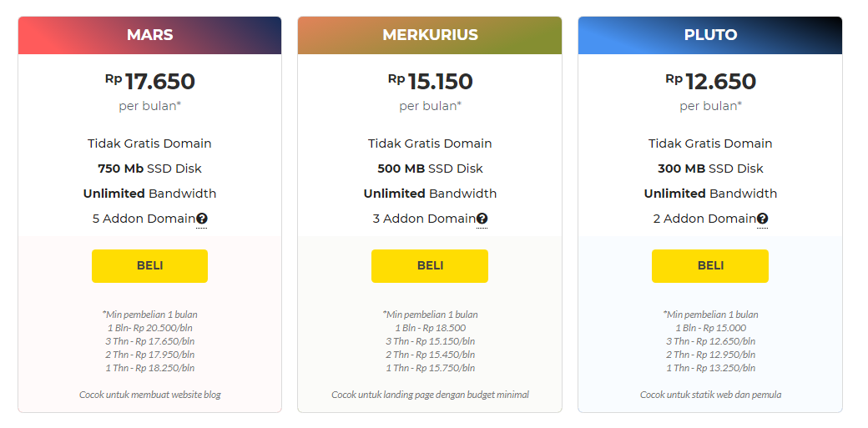
Task: Click the 500 MB SSD Disk feature
Action: point(430,169)
